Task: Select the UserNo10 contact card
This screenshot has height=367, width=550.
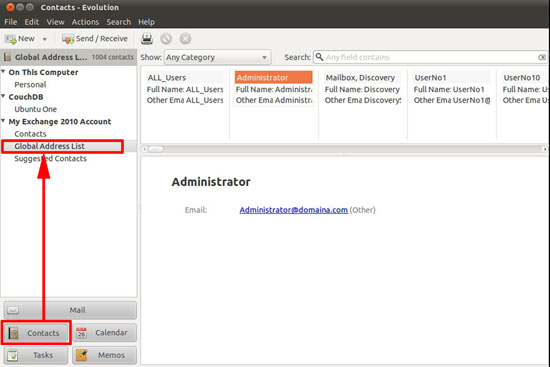Action: pos(525,88)
